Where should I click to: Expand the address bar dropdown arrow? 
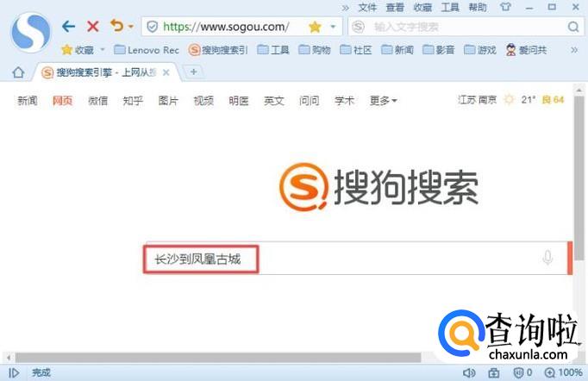(333, 27)
